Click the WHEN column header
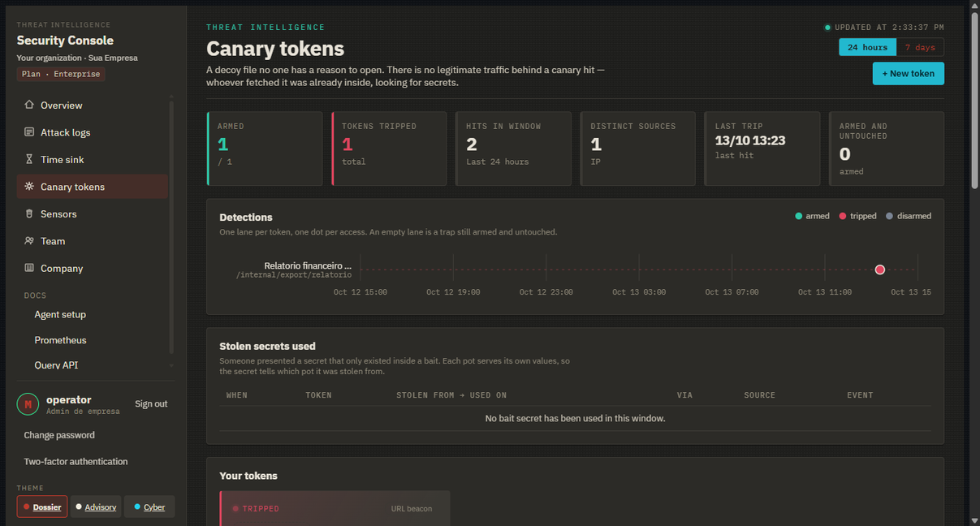This screenshot has width=980, height=526. (x=237, y=395)
